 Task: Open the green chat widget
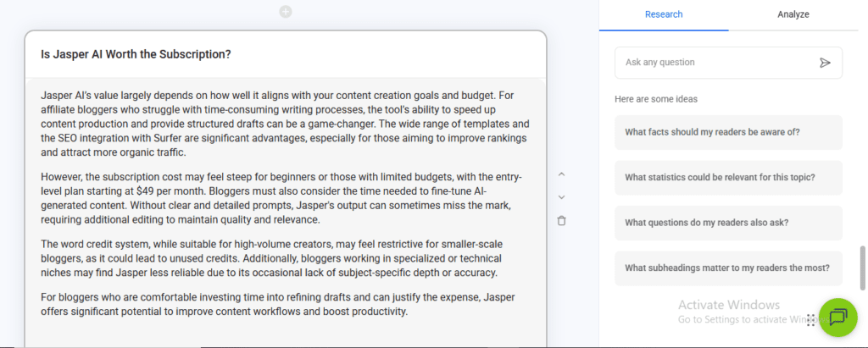coord(838,318)
